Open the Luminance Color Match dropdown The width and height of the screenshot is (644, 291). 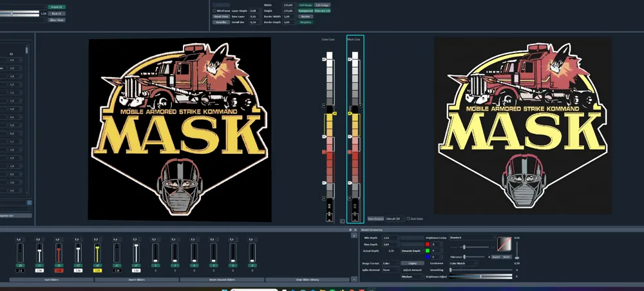pos(463,263)
